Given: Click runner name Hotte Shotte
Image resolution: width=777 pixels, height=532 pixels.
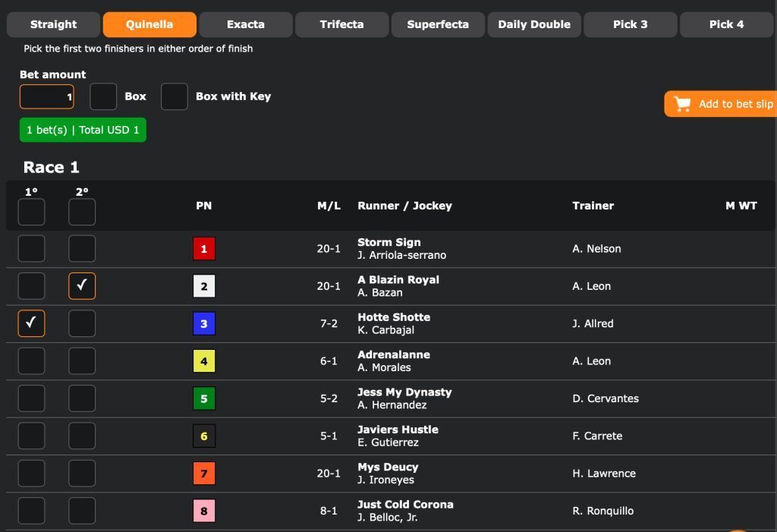Looking at the screenshot, I should (x=394, y=316).
